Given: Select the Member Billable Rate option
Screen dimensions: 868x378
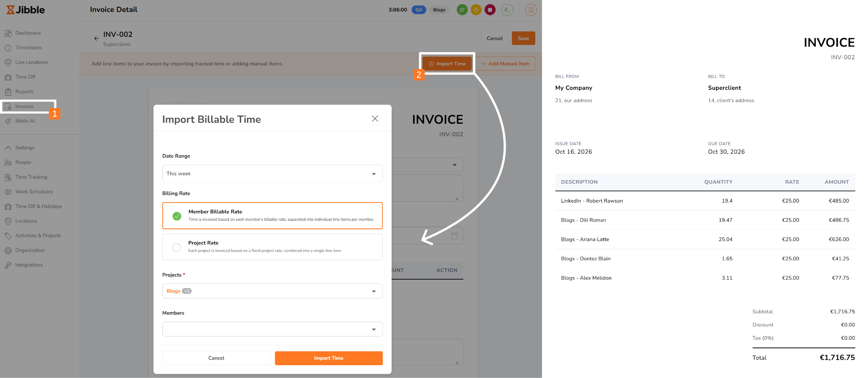Looking at the screenshot, I should coord(273,216).
